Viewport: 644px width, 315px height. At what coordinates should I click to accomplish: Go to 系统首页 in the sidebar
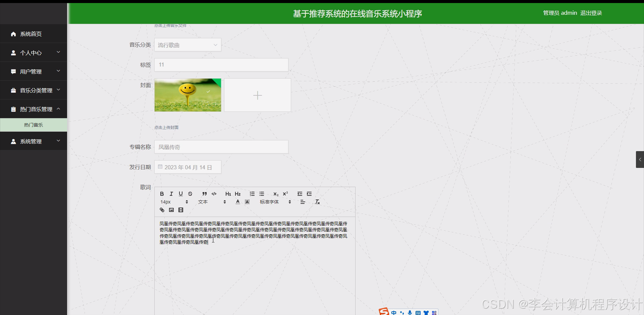tap(34, 34)
